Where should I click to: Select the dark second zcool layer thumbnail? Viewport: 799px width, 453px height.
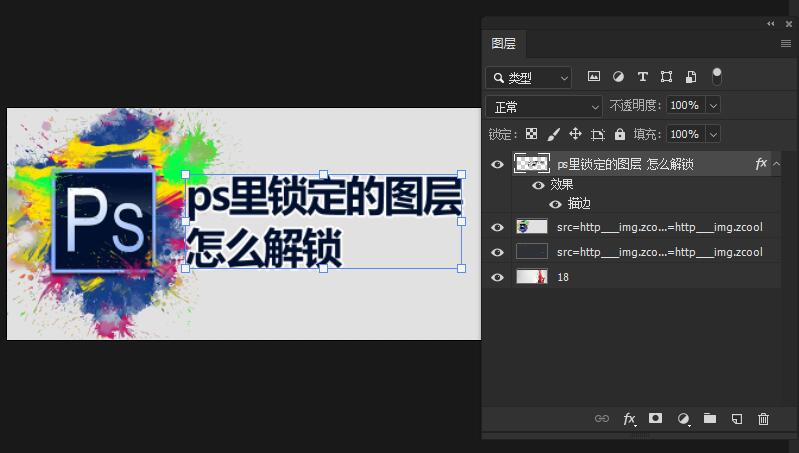tap(531, 252)
